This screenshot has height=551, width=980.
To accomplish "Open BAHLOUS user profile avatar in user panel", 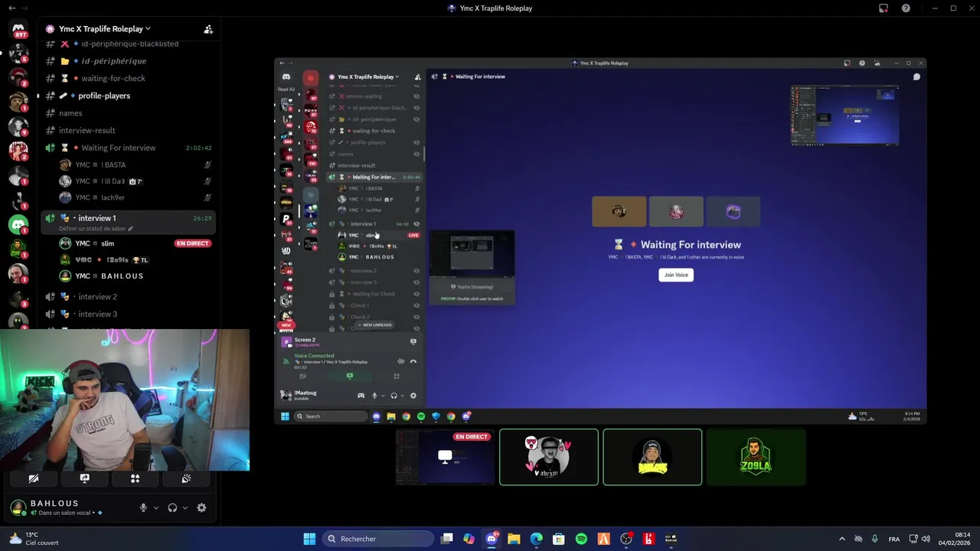I will click(18, 507).
